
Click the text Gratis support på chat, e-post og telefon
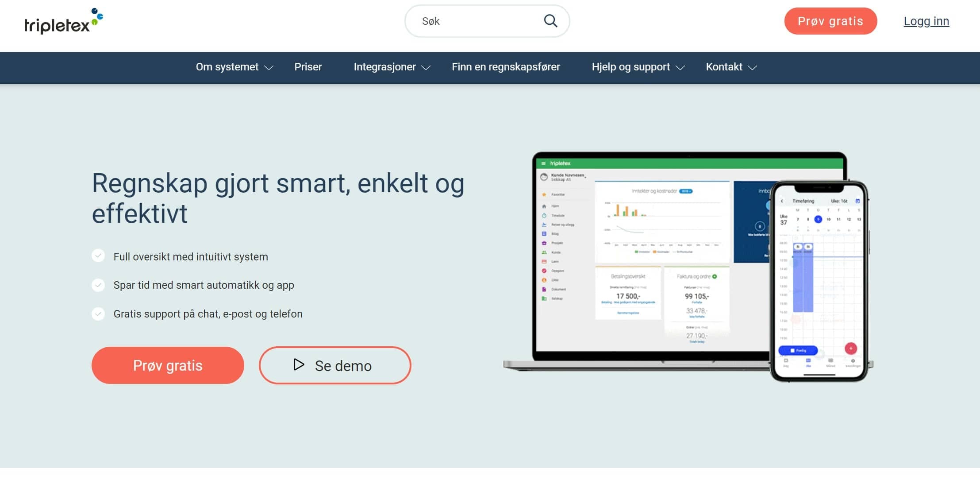208,314
